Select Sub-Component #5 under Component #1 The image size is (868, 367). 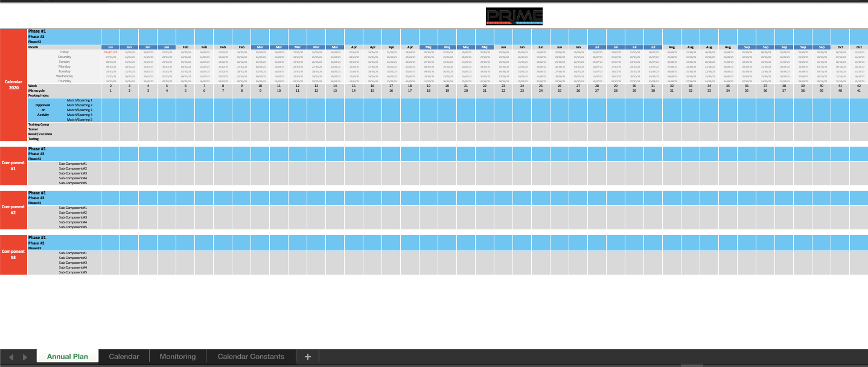73,183
